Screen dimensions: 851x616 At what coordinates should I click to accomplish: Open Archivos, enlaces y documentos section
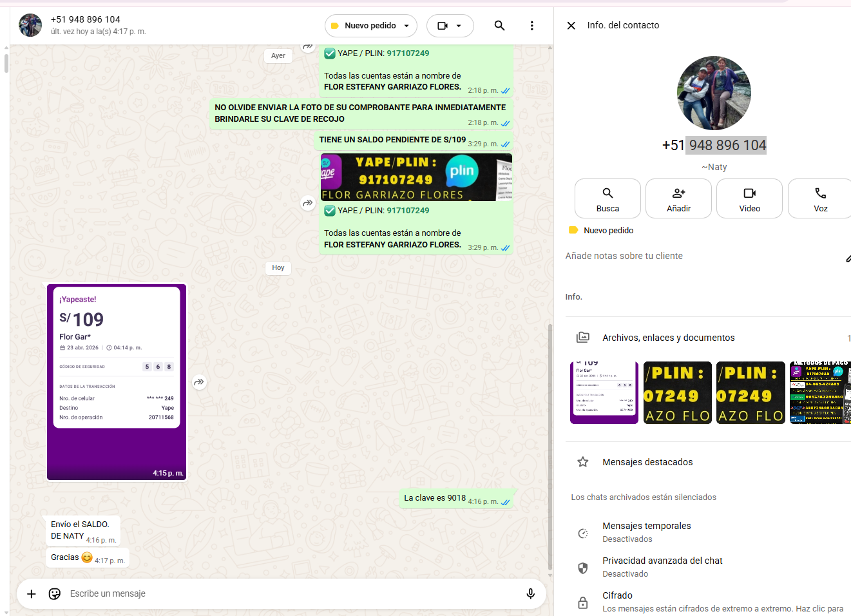(668, 338)
